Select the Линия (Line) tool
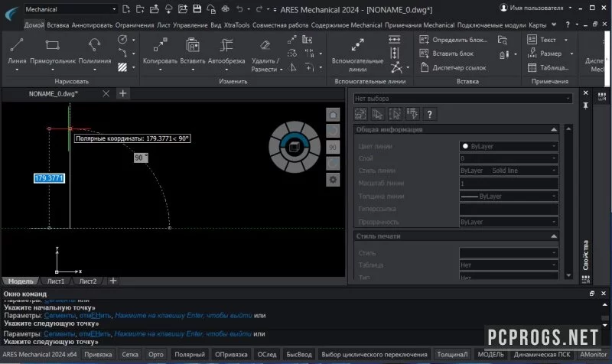 (17, 52)
